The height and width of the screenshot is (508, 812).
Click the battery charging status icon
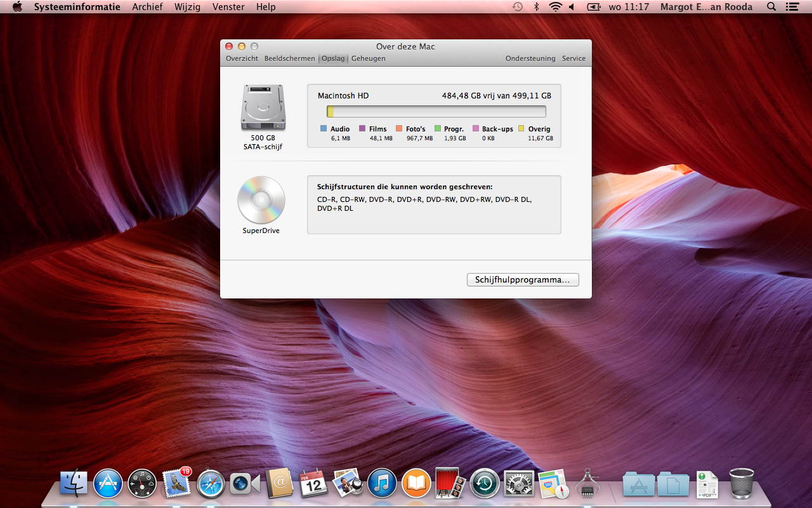point(594,7)
